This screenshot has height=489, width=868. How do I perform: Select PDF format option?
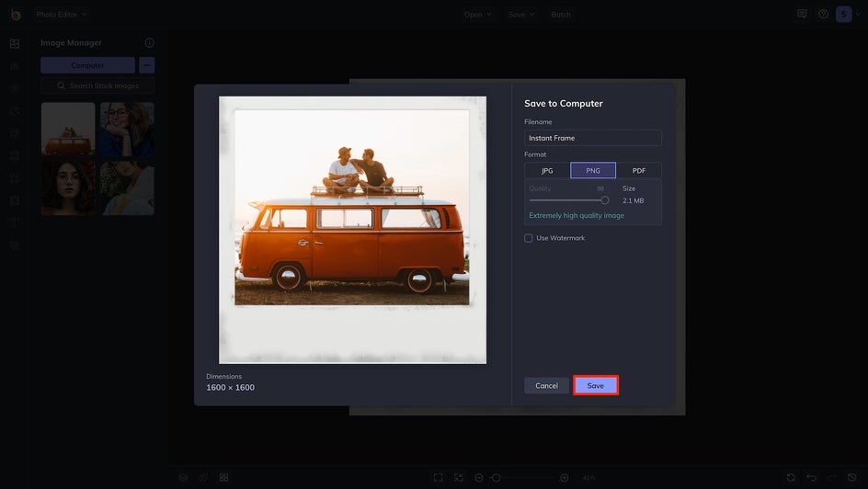(639, 170)
